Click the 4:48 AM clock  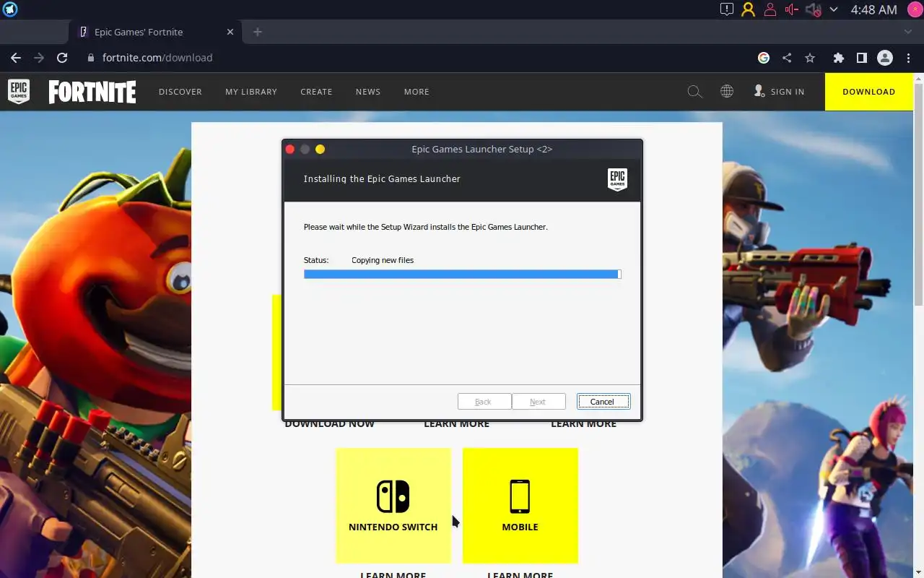(873, 9)
